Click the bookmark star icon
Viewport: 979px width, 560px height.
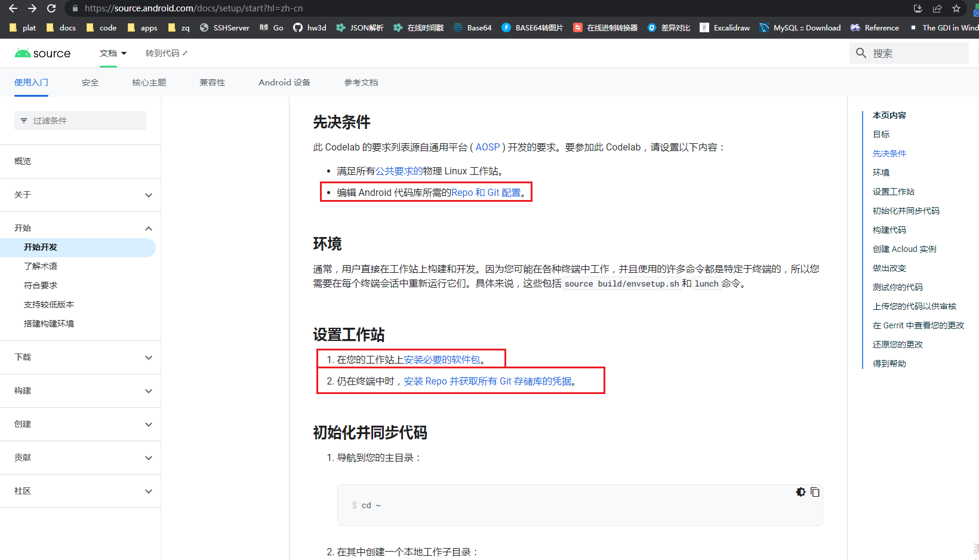(956, 8)
